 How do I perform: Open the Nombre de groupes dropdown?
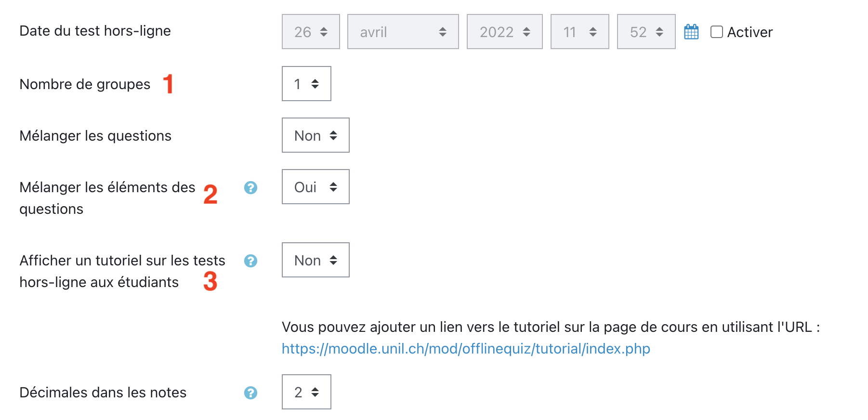[306, 84]
